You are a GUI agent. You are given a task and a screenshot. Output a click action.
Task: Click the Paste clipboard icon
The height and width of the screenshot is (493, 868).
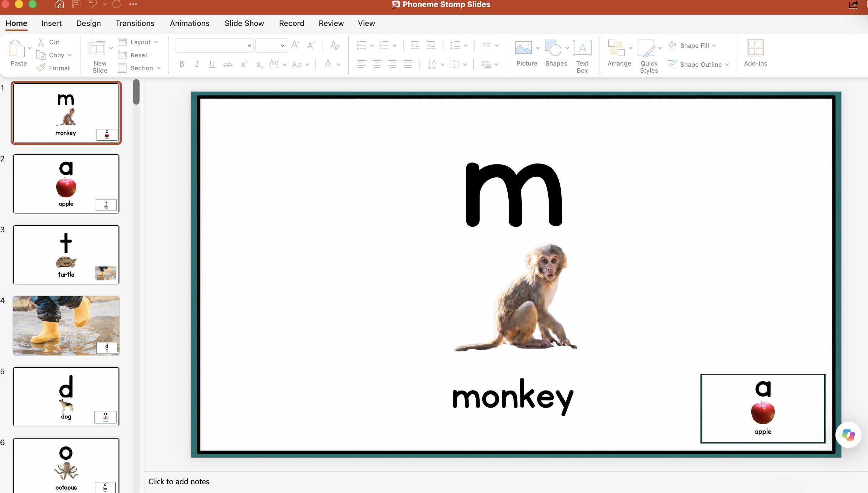[x=17, y=49]
